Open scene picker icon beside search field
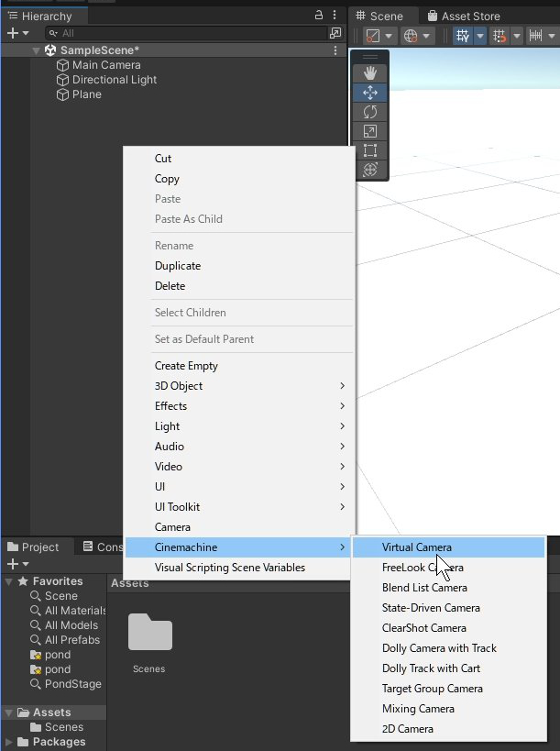The image size is (560, 751). (x=335, y=33)
